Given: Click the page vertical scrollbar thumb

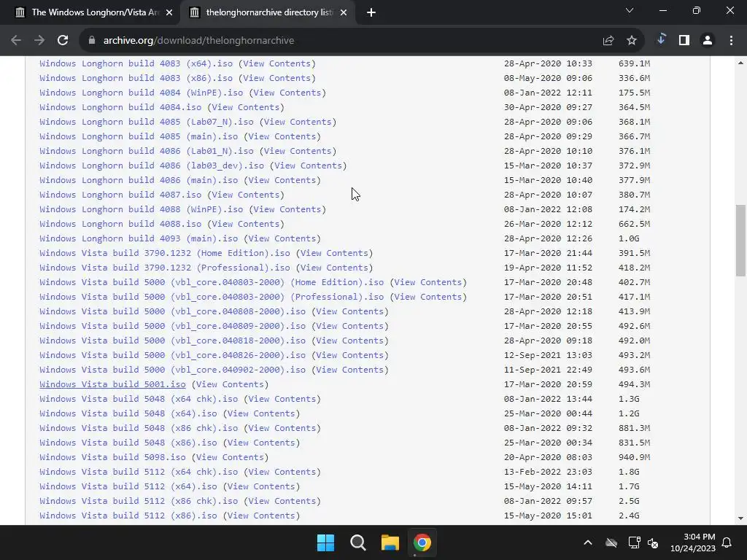Looking at the screenshot, I should (740, 241).
